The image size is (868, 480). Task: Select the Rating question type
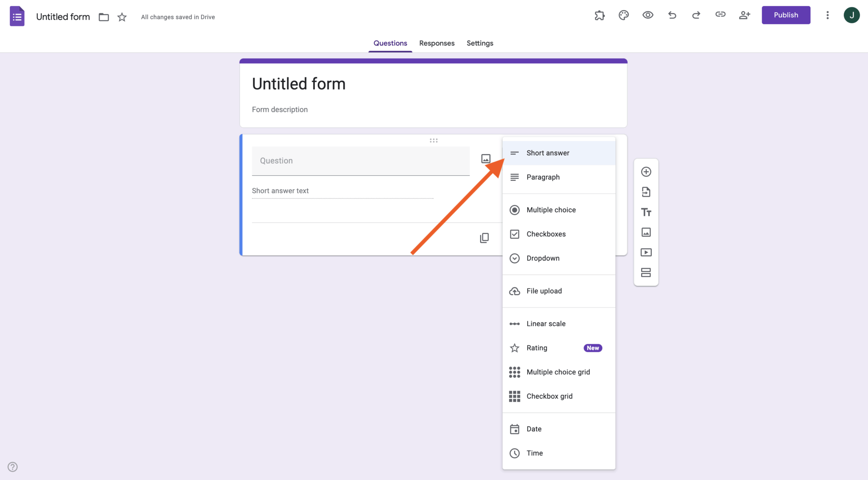pos(537,347)
